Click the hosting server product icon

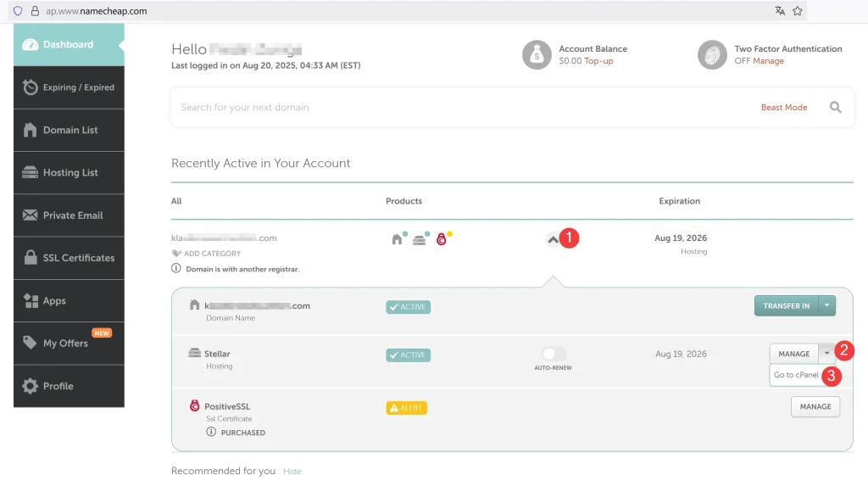(419, 240)
